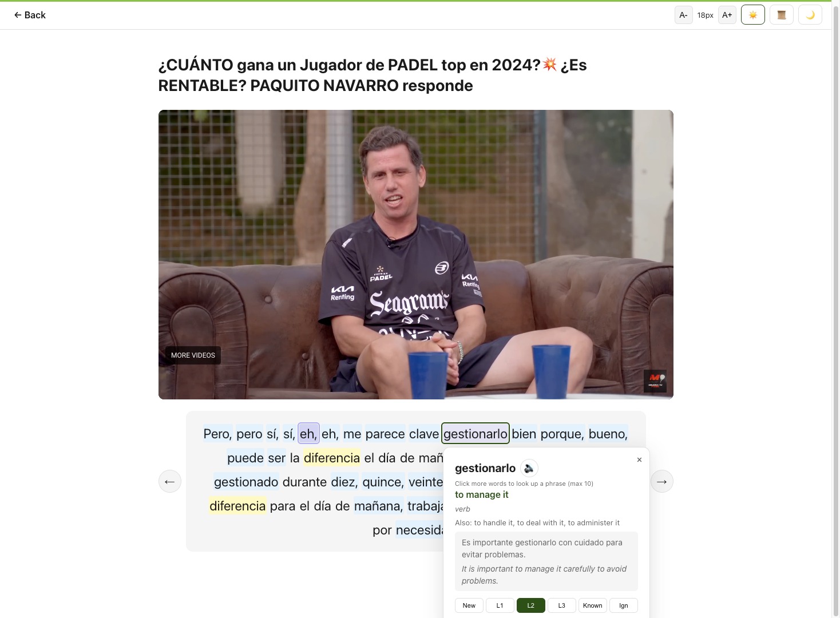840x618 pixels.
Task: Decrease font size with A- icon
Action: pos(684,15)
